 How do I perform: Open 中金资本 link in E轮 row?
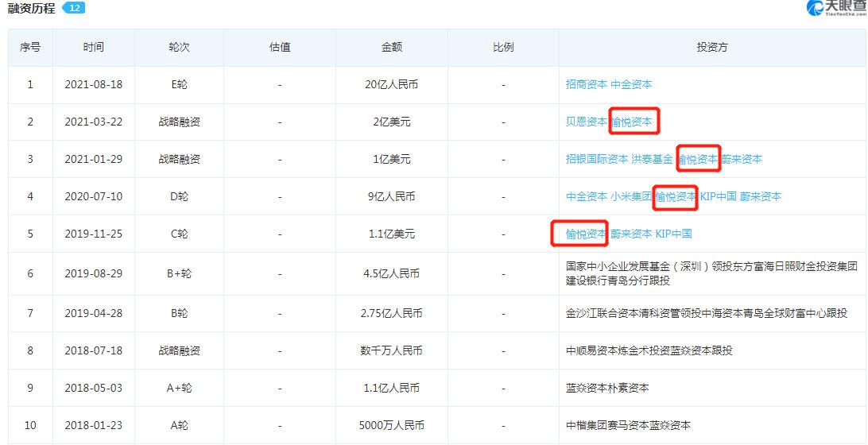(631, 85)
